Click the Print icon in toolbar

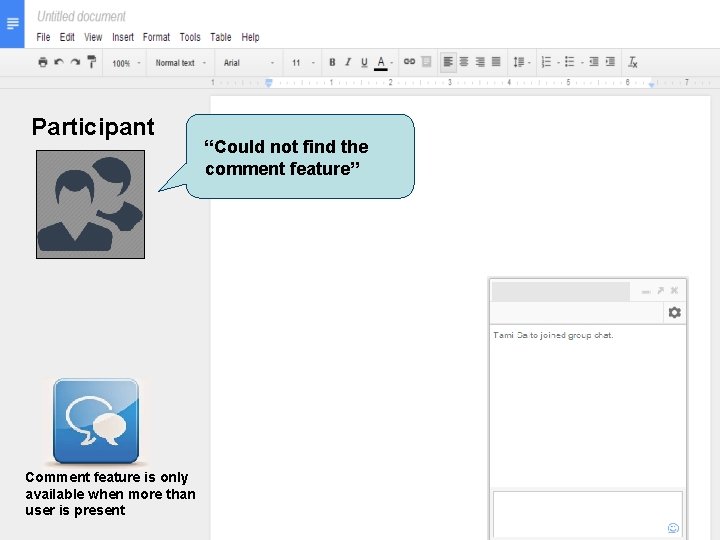click(x=43, y=62)
